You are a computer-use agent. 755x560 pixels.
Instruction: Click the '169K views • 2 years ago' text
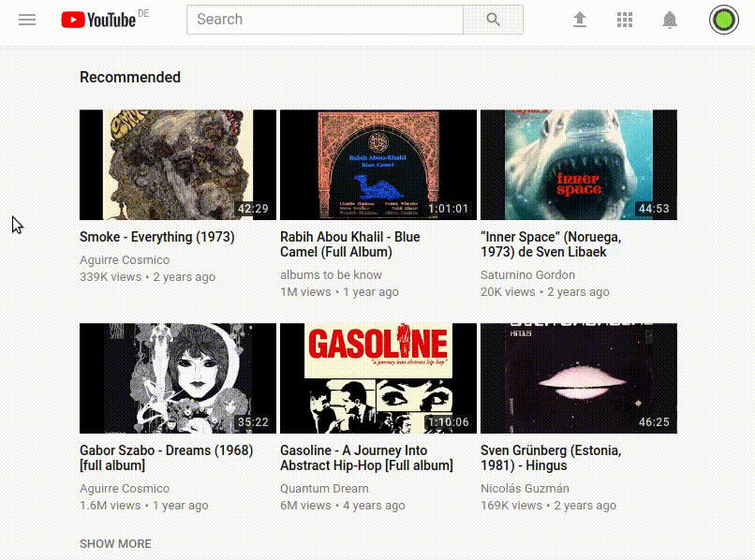click(548, 506)
